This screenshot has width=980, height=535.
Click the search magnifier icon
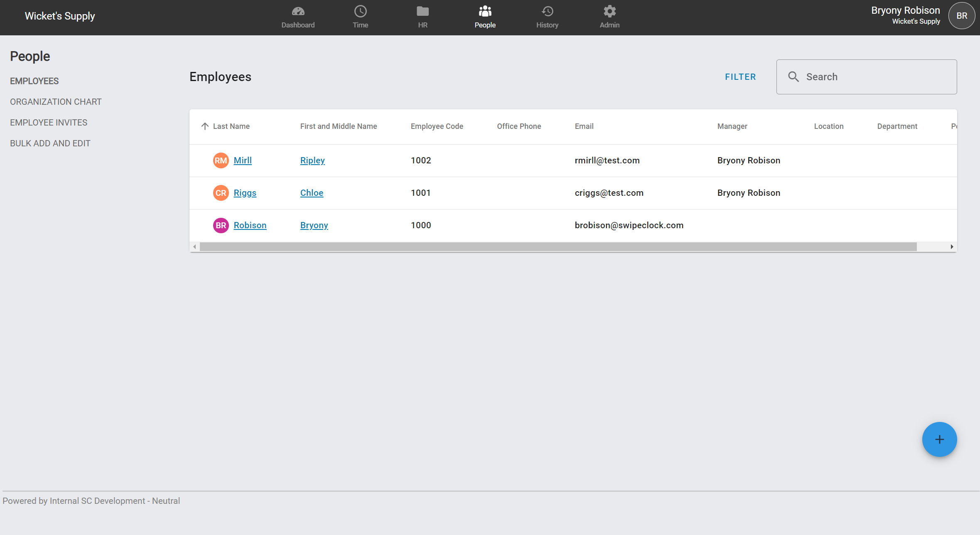pos(793,77)
